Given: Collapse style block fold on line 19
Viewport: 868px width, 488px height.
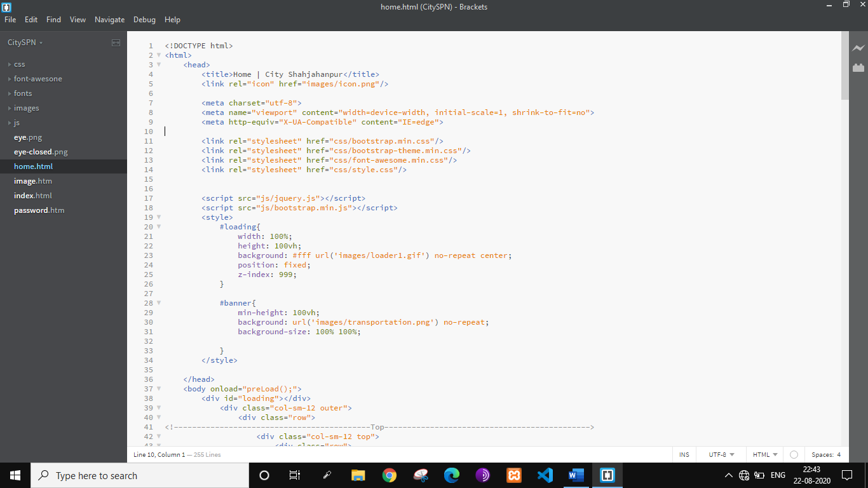Looking at the screenshot, I should coord(159,217).
